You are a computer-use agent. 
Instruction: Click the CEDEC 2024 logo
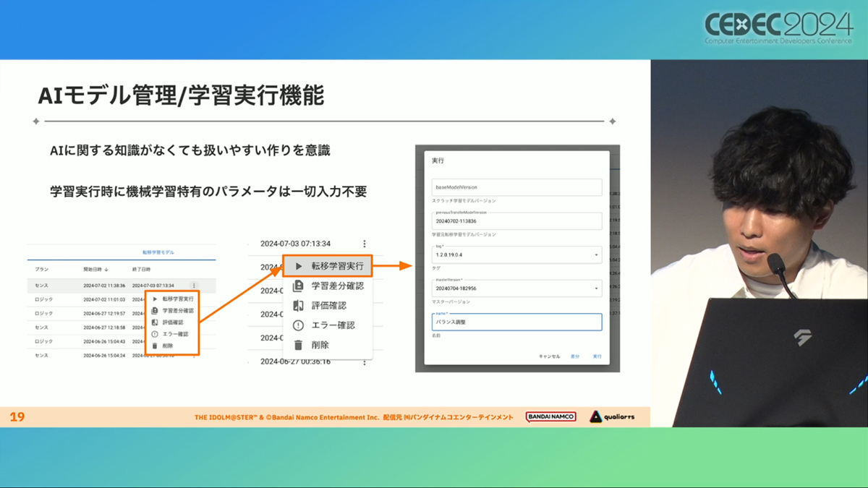pyautogui.click(x=778, y=28)
